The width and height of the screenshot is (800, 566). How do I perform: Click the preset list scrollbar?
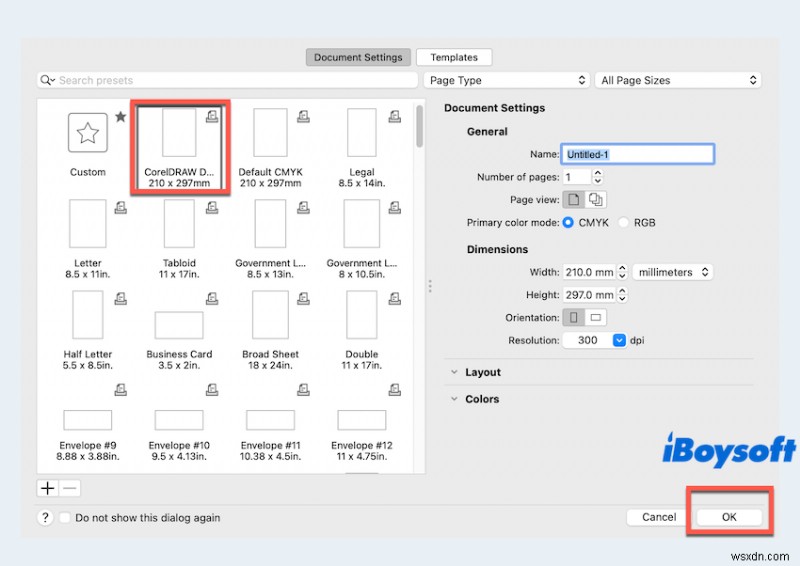(x=419, y=126)
